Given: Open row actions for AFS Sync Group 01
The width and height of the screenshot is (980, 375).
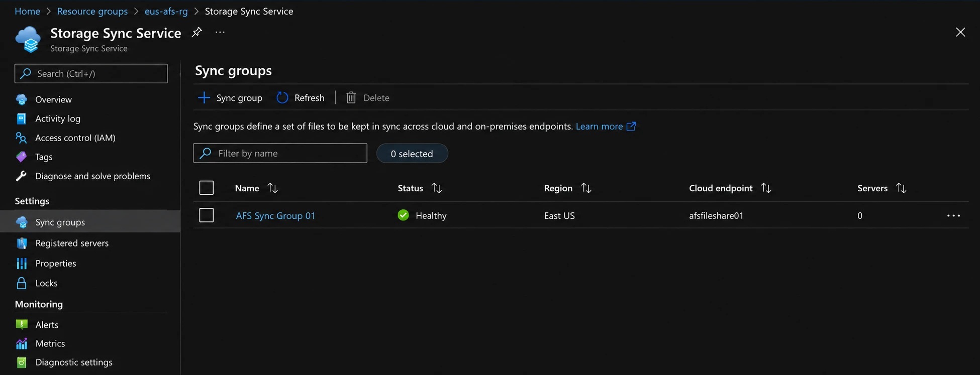Looking at the screenshot, I should 953,215.
